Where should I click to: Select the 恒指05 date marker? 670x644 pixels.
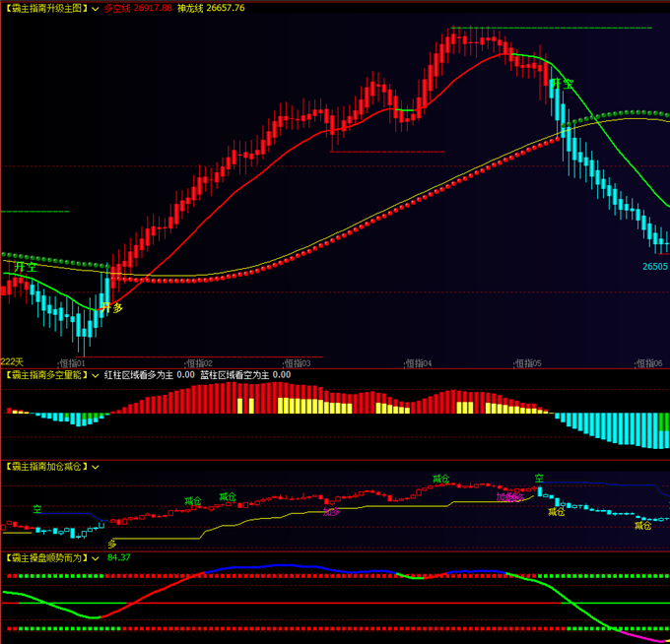[x=527, y=363]
